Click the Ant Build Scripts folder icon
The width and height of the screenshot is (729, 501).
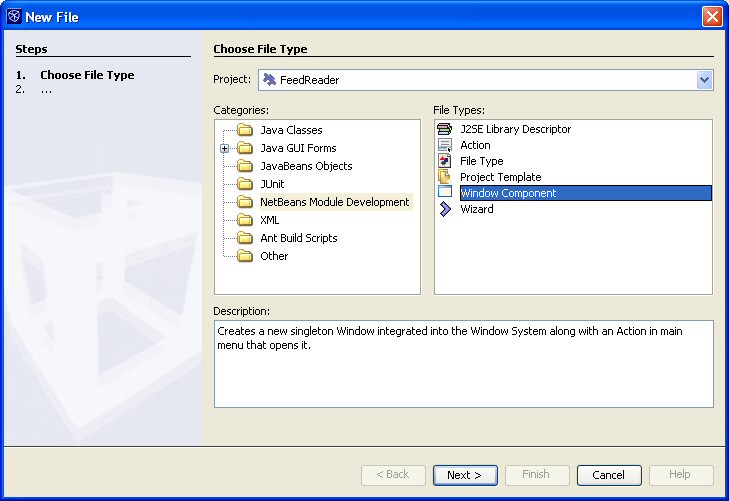[245, 238]
